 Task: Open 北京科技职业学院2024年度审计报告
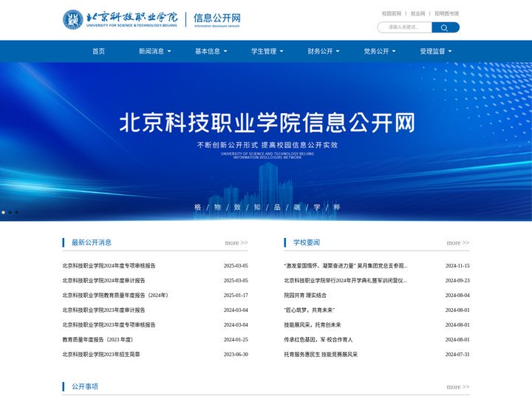pyautogui.click(x=104, y=281)
